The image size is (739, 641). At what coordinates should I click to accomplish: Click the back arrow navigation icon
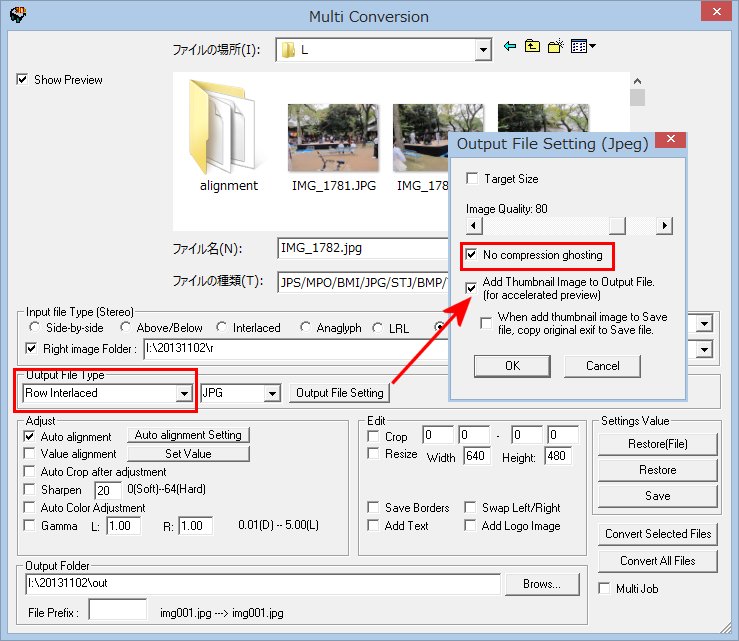(x=510, y=47)
